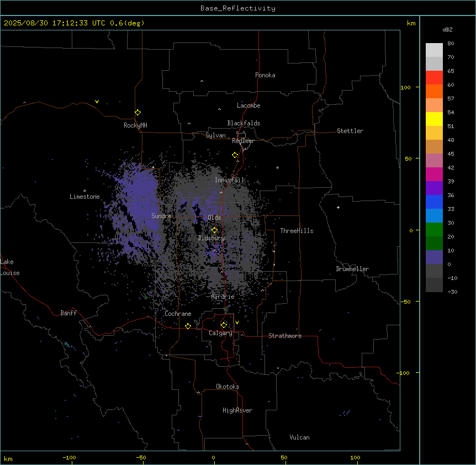476x465 pixels.
Task: Click the Lacombe city label
Action: [x=248, y=105]
